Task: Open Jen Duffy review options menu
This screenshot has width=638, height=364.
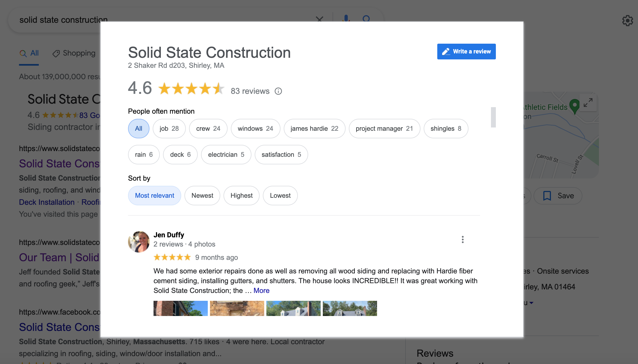Action: tap(463, 240)
